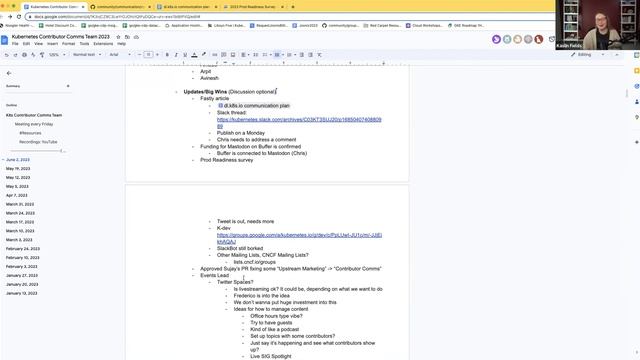Add a summary with the plus icon
The image size is (640, 360).
pyautogui.click(x=68, y=86)
